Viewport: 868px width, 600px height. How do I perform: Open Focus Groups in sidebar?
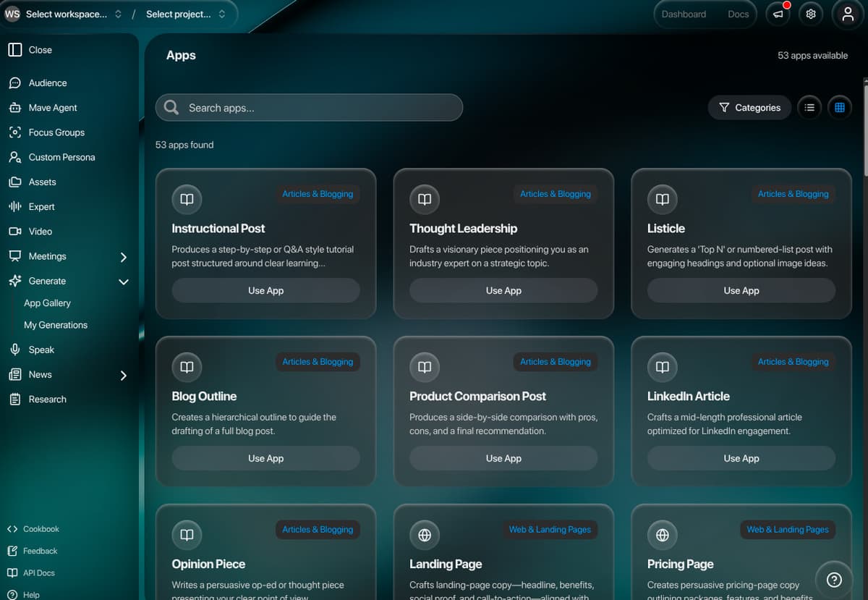coord(56,132)
